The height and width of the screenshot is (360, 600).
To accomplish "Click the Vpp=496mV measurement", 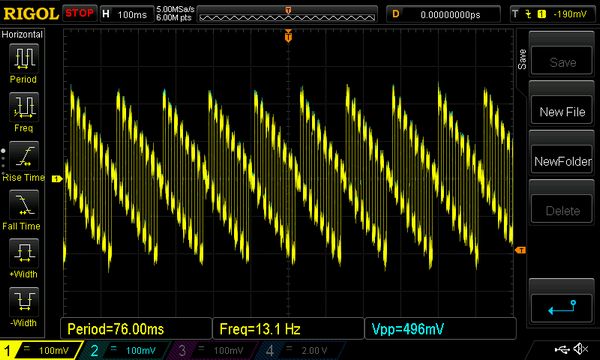I will point(440,329).
